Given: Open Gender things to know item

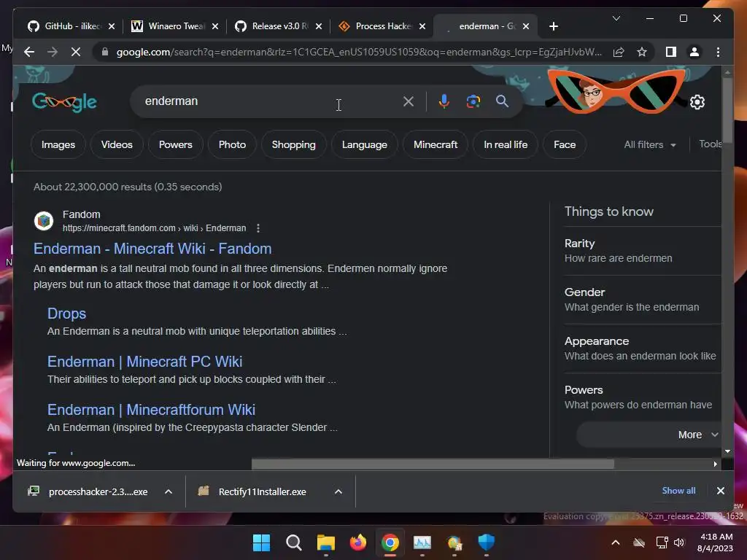Looking at the screenshot, I should 642,300.
